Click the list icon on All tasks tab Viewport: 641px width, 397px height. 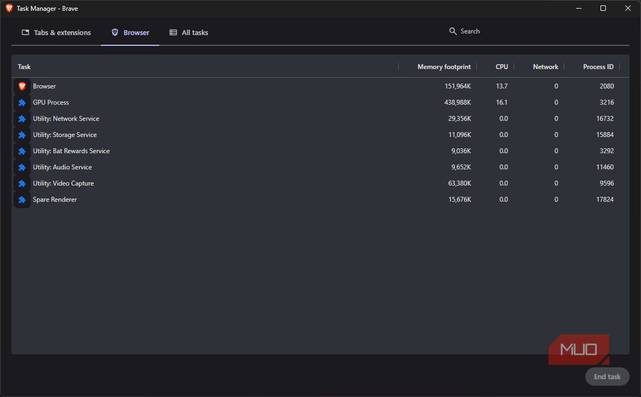click(173, 32)
